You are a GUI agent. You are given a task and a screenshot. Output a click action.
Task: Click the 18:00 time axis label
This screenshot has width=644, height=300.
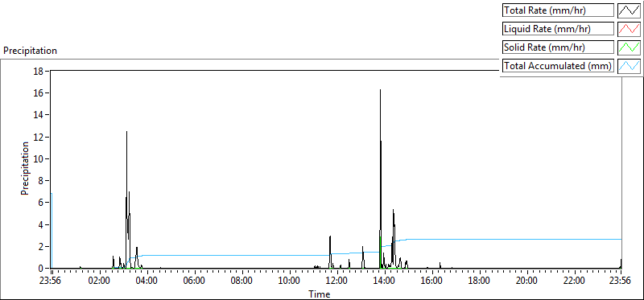[480, 282]
